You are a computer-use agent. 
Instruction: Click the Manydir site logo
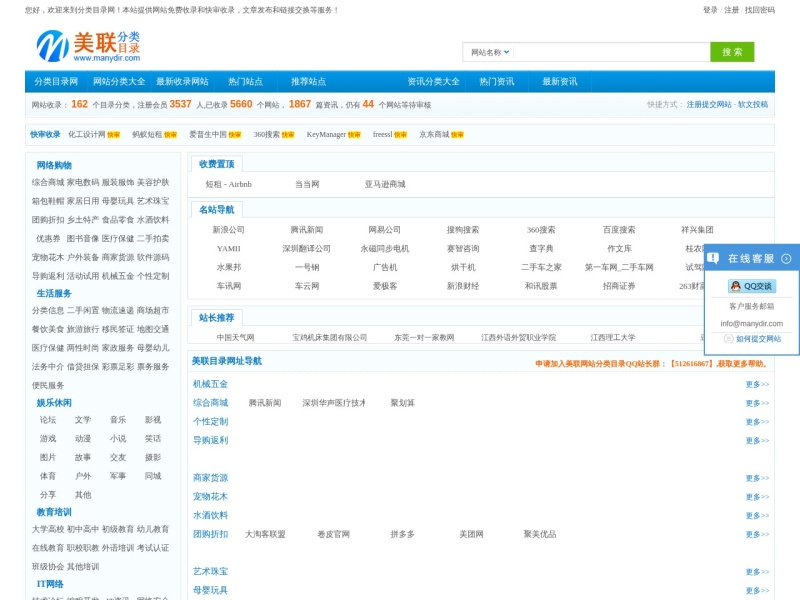(x=88, y=46)
